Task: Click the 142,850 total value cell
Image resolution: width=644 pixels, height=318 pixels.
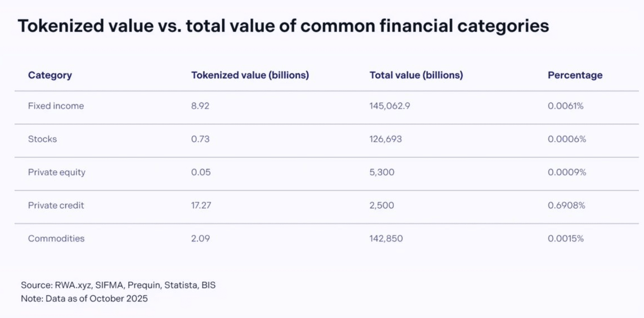Action: click(x=386, y=238)
